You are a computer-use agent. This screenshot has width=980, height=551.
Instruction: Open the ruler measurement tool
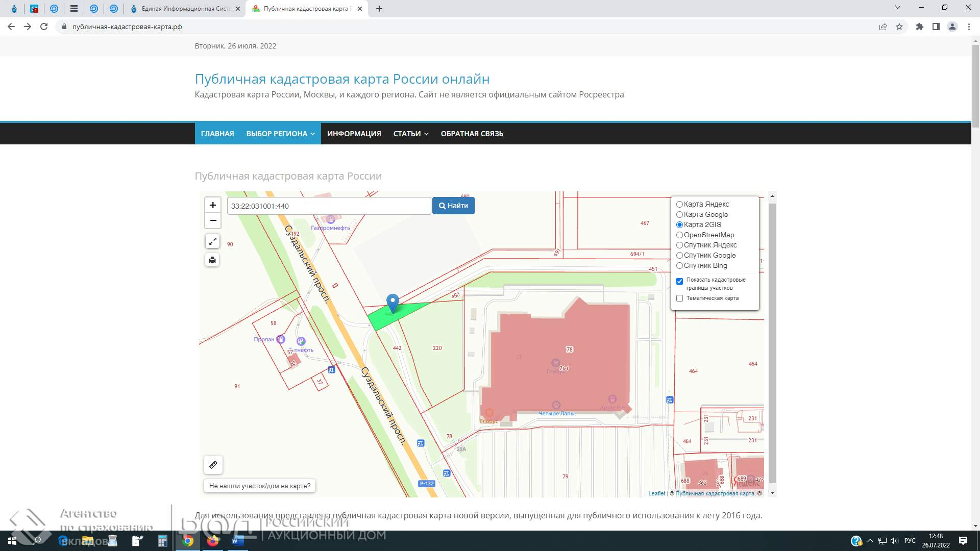[213, 465]
